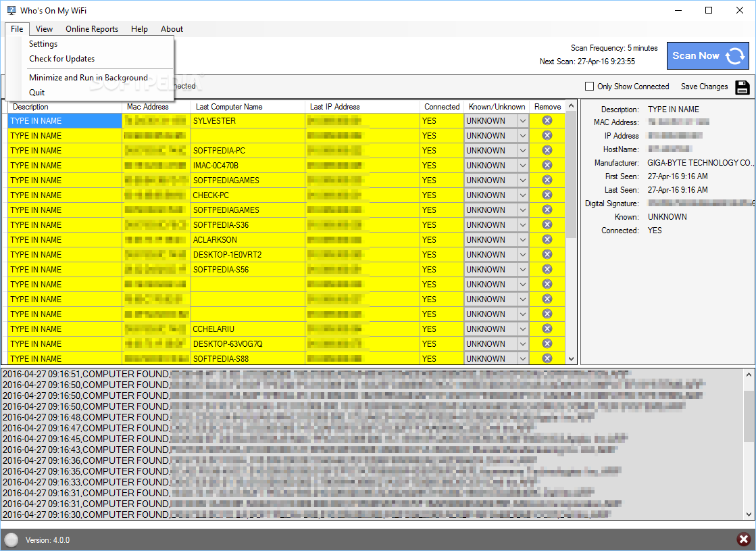The image size is (756, 551).
Task: Choose Minimize and Run in Background
Action: coord(89,78)
